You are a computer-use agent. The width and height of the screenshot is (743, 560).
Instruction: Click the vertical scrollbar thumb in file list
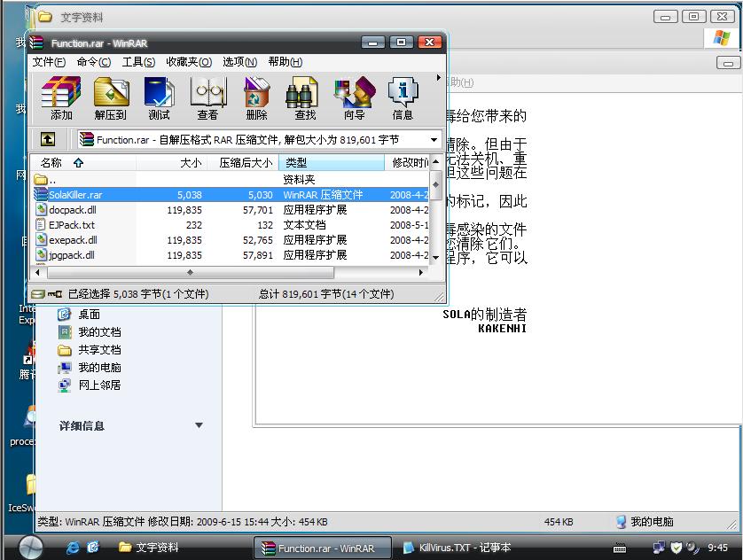pos(436,185)
